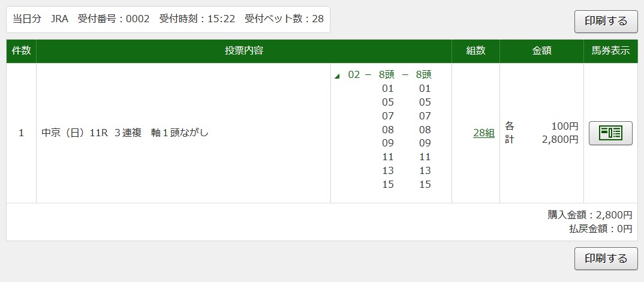Click the 受付ベット数：28 text
Viewport: 644px width, 282px height.
coord(284,19)
